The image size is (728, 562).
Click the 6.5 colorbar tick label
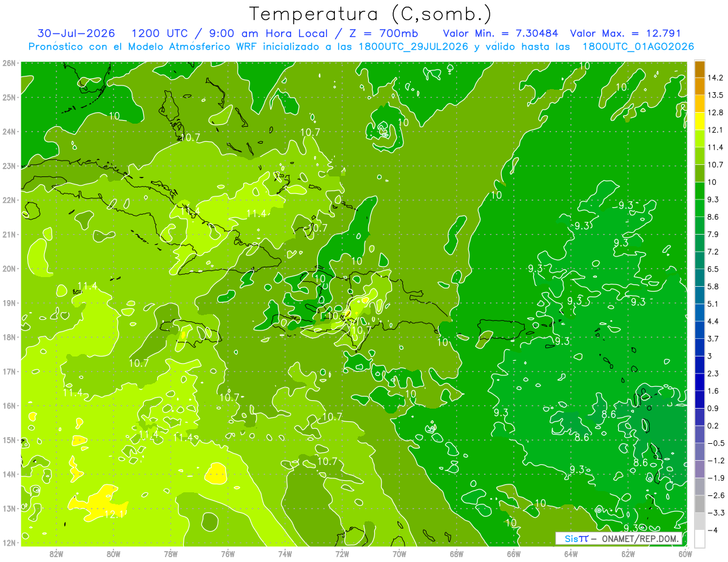(713, 269)
